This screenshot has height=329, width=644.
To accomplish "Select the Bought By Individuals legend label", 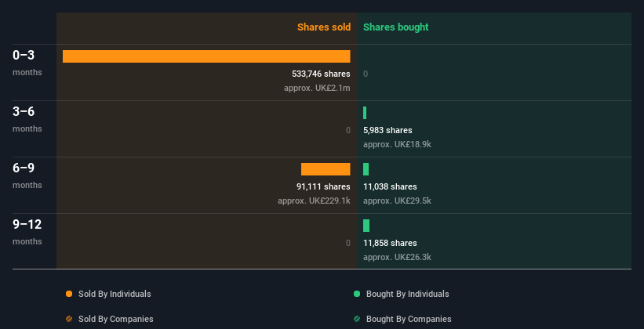I will (407, 294).
